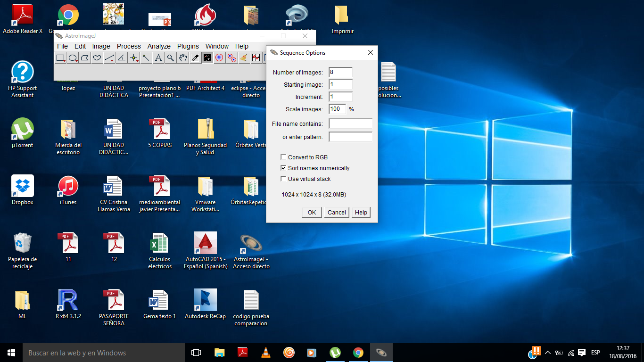Select the Text tool
The image size is (644, 362).
(x=158, y=58)
